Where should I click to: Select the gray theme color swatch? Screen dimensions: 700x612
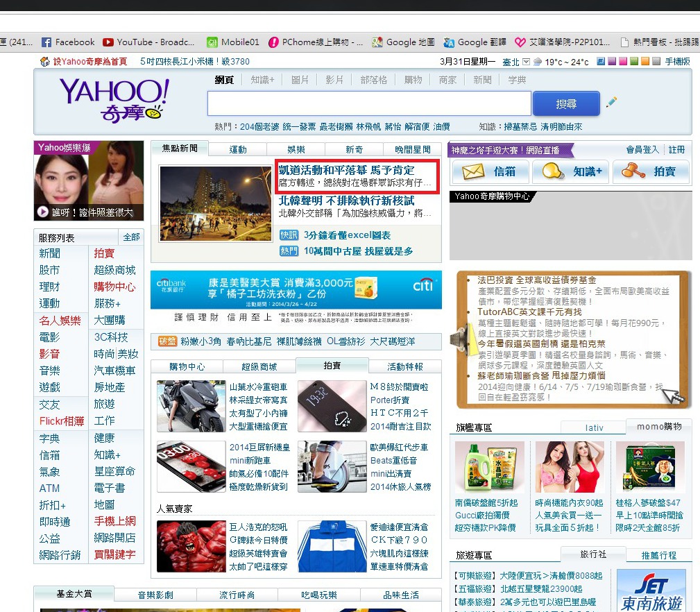656,61
